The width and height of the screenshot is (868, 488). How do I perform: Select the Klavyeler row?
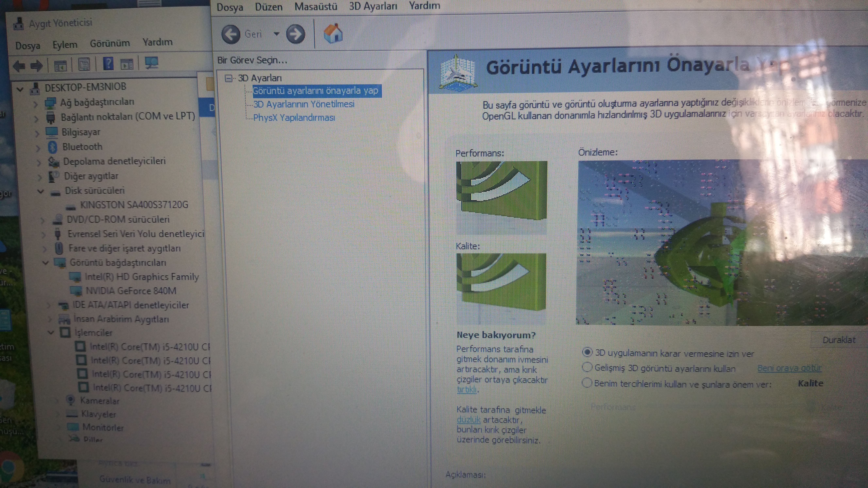pyautogui.click(x=98, y=414)
